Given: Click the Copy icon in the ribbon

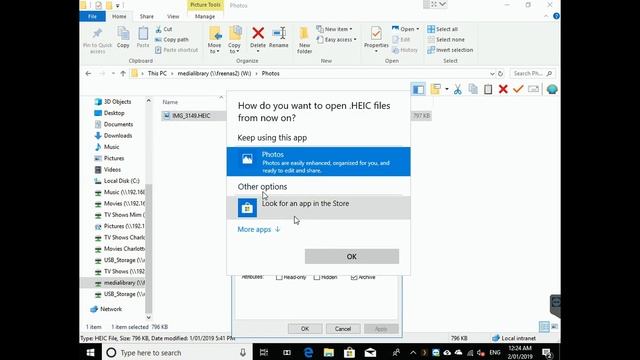Looking at the screenshot, I should (123, 33).
